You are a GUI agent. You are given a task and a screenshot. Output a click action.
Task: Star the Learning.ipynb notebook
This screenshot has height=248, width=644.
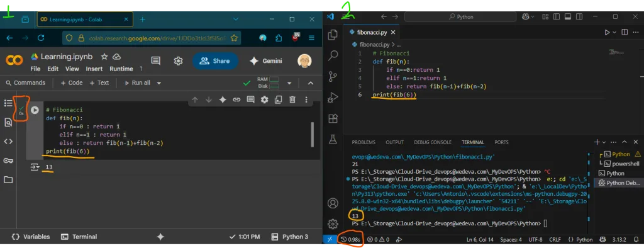tap(104, 57)
